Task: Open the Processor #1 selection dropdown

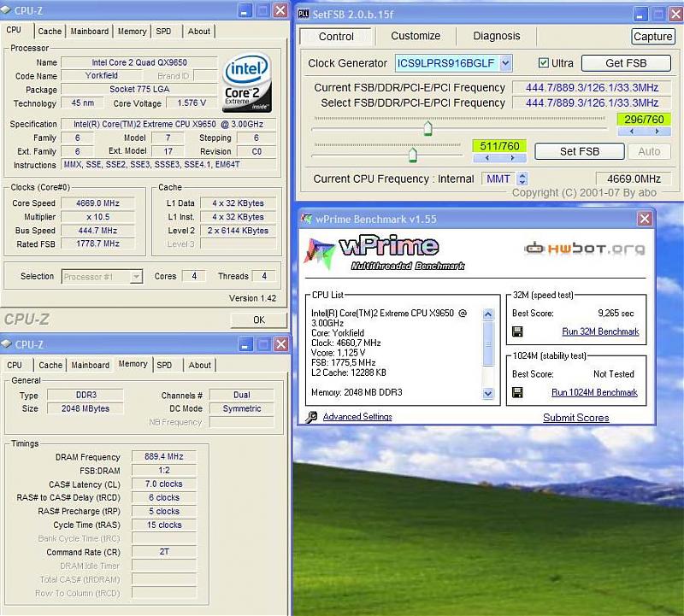Action: [136, 277]
